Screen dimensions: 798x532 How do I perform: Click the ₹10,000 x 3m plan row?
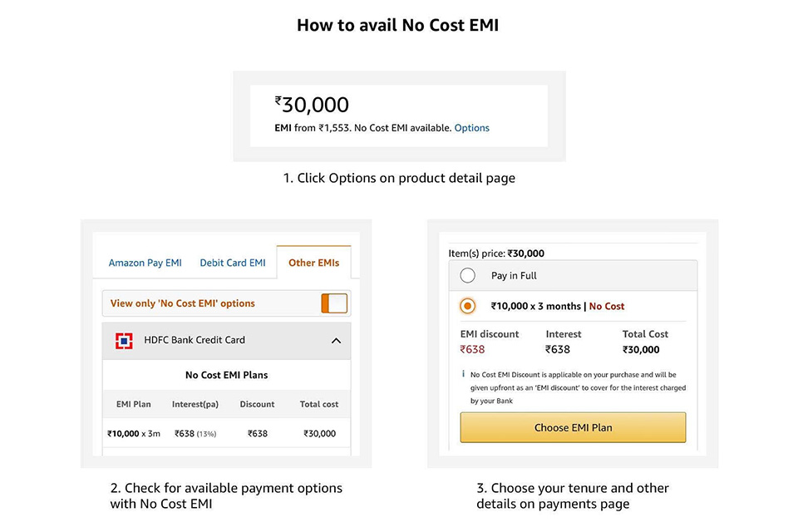226,433
